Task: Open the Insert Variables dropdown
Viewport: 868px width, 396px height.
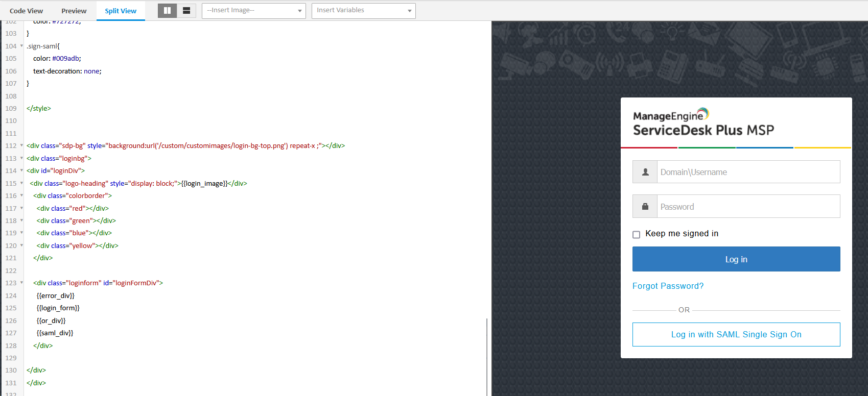Action: [x=364, y=10]
